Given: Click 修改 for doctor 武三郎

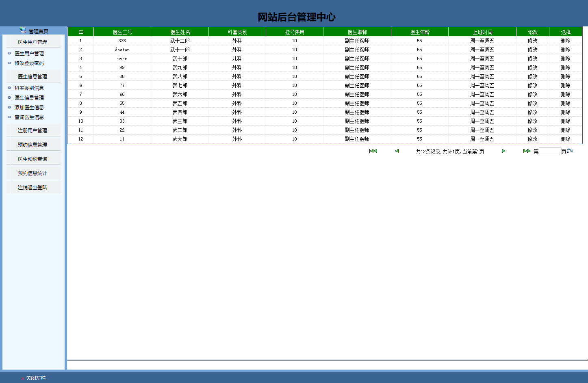Looking at the screenshot, I should (533, 121).
